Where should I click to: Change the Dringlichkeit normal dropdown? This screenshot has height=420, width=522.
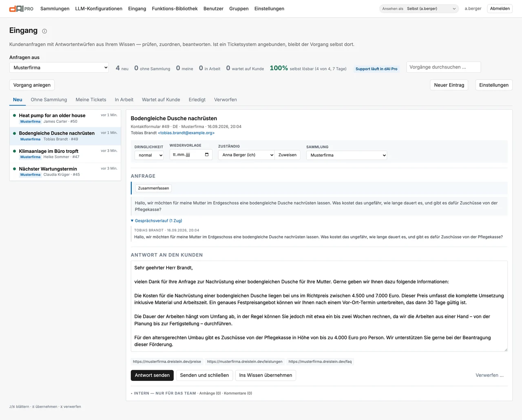click(149, 155)
